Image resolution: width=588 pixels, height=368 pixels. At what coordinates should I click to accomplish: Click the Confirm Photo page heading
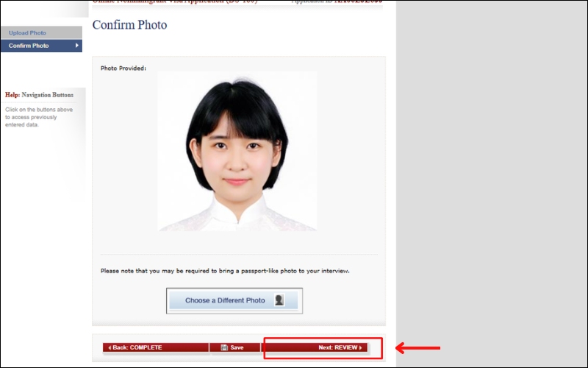129,25
